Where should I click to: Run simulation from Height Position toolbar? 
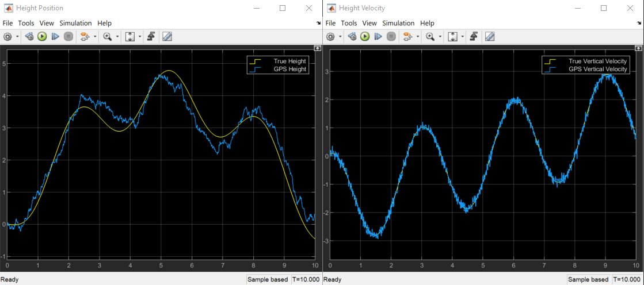(x=42, y=36)
